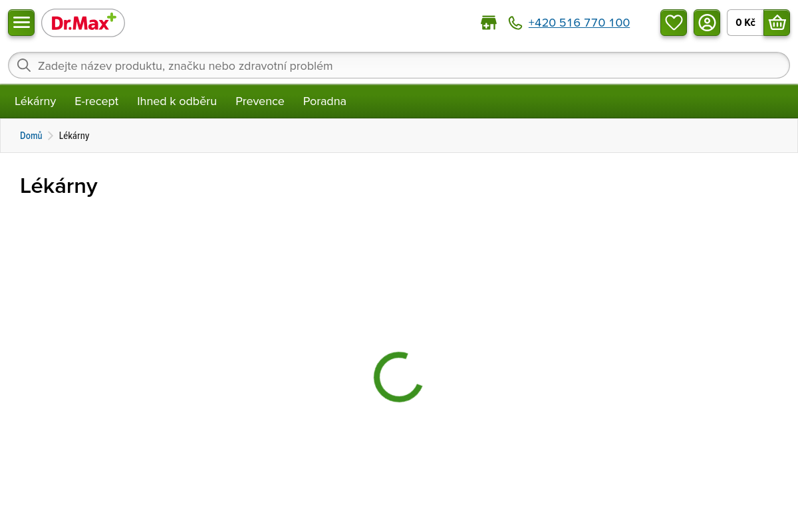The width and height of the screenshot is (798, 532).
Task: Click the phone handset icon
Action: [515, 23]
